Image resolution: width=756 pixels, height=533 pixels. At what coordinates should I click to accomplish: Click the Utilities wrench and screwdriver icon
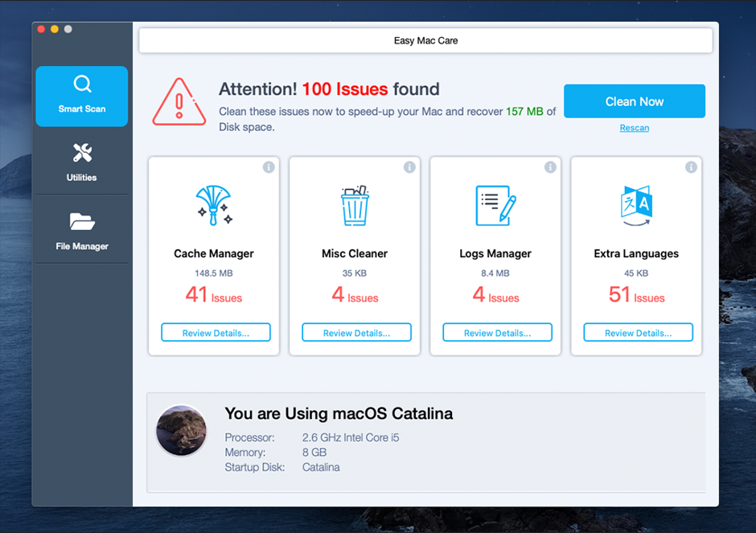[x=83, y=153]
